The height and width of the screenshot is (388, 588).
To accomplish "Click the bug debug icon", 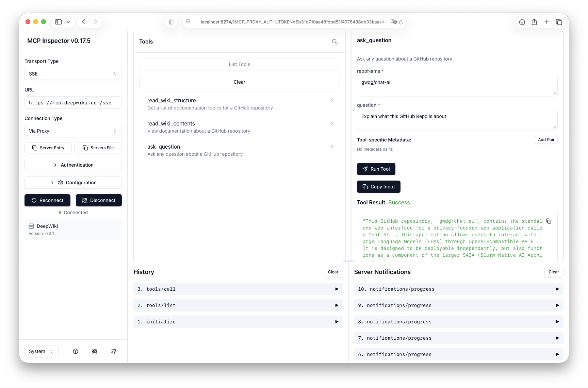I will click(x=95, y=351).
